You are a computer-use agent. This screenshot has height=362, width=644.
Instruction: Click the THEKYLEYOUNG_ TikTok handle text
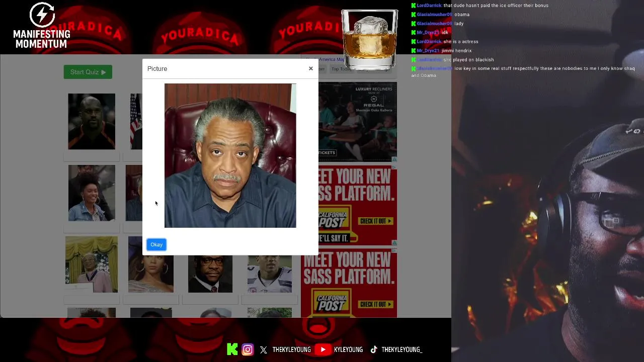(401, 349)
